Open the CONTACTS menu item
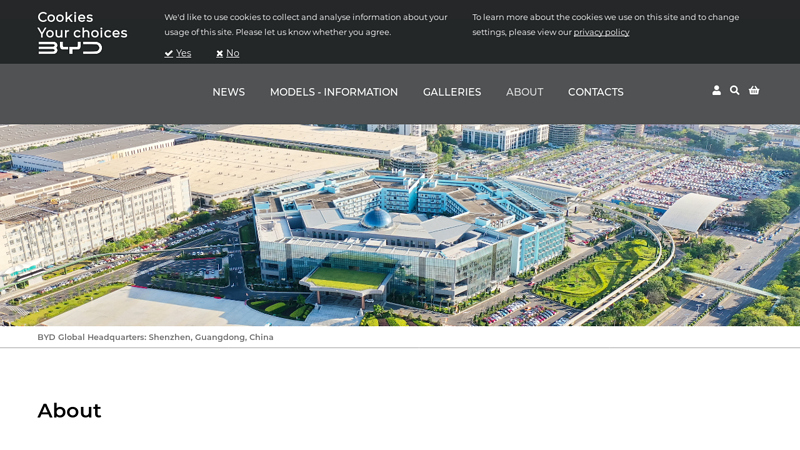Image resolution: width=800 pixels, height=450 pixels. [x=595, y=92]
